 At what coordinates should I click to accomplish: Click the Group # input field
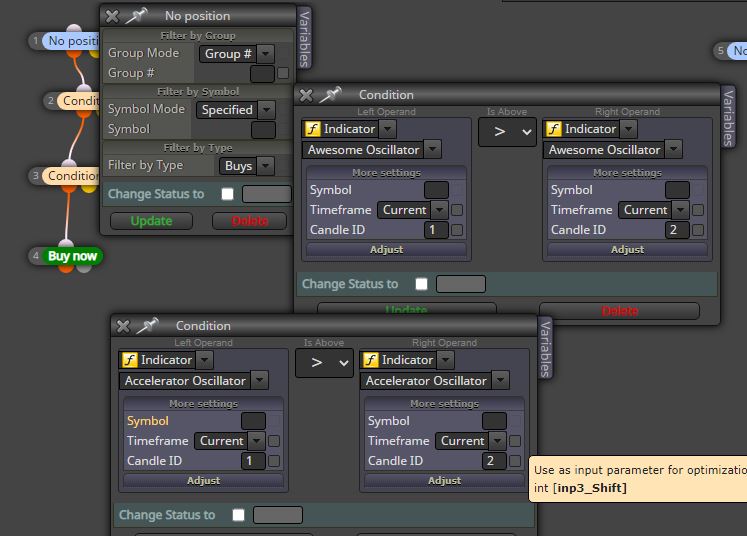click(262, 74)
